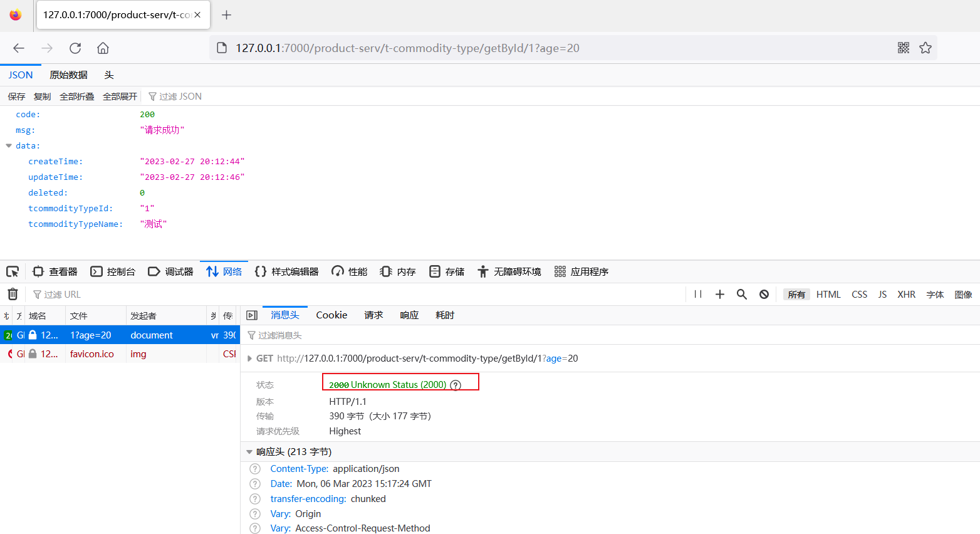Collapse the 响应头 response headers section
Viewport: 980px width, 534px height.
[249, 452]
